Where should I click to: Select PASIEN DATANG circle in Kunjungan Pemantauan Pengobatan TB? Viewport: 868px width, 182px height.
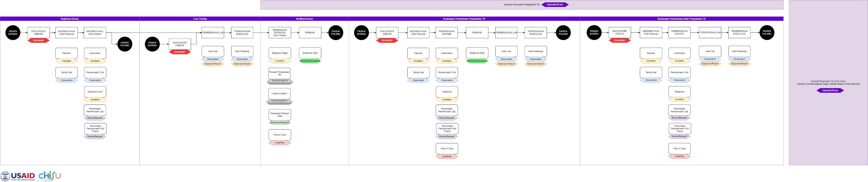pyautogui.click(x=361, y=33)
